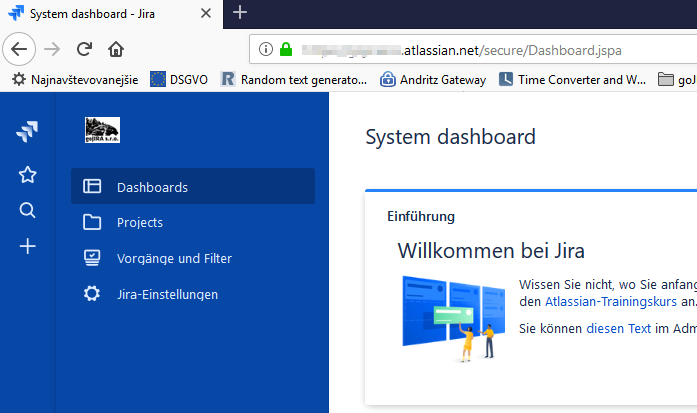Open starred items via the star icon
Image resolution: width=697 pixels, height=413 pixels.
[28, 175]
